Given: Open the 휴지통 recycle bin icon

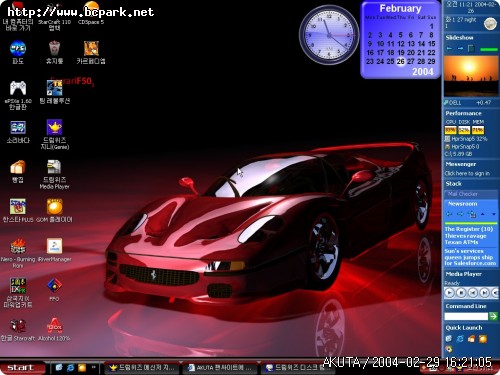Looking at the screenshot, I should point(54,52).
